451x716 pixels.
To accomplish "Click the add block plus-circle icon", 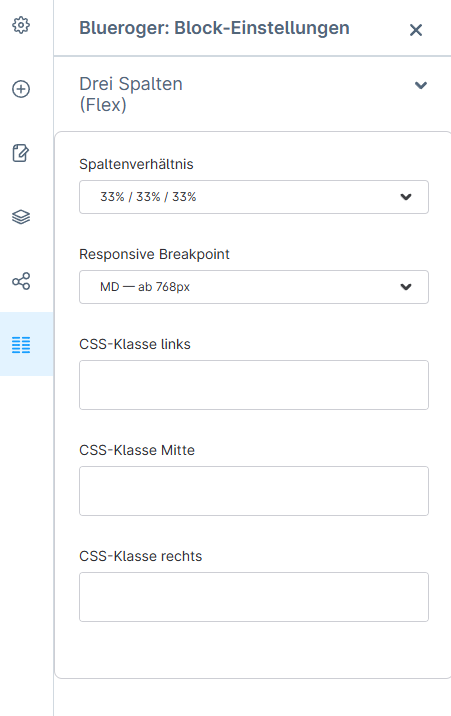I will point(21,89).
